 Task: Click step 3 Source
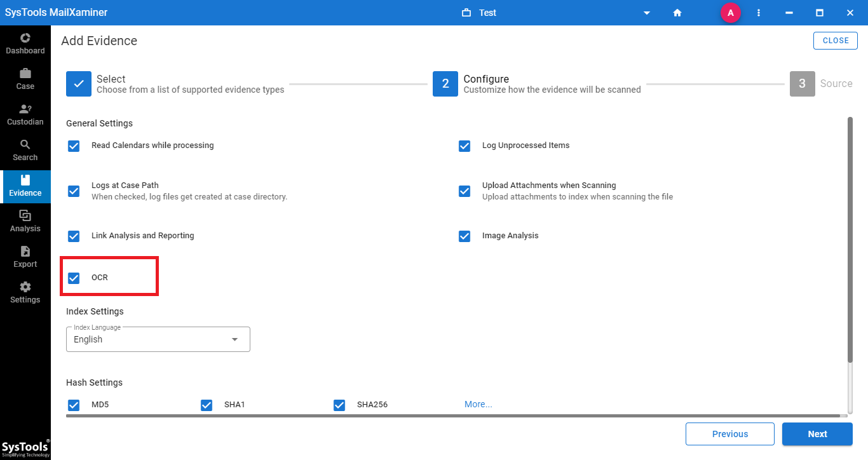click(x=821, y=84)
